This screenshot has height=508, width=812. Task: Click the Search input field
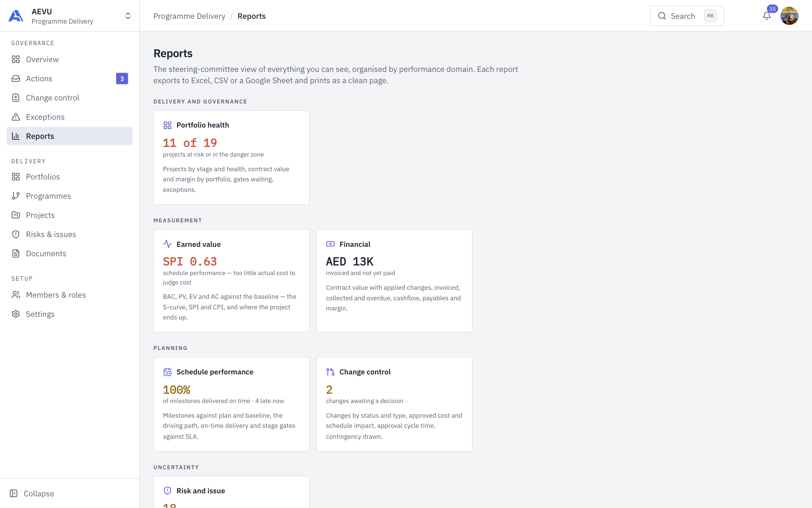click(687, 16)
